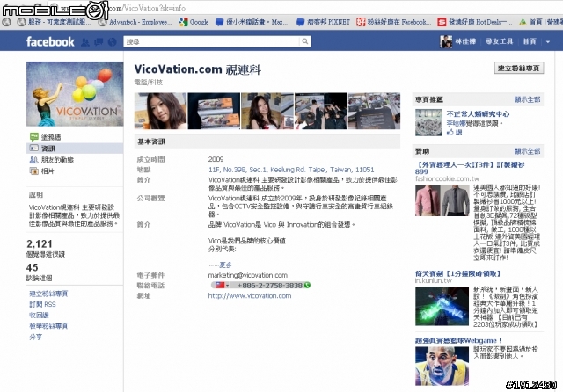Open the user profile picture in header
This screenshot has height=392, width=563.
pos(446,41)
